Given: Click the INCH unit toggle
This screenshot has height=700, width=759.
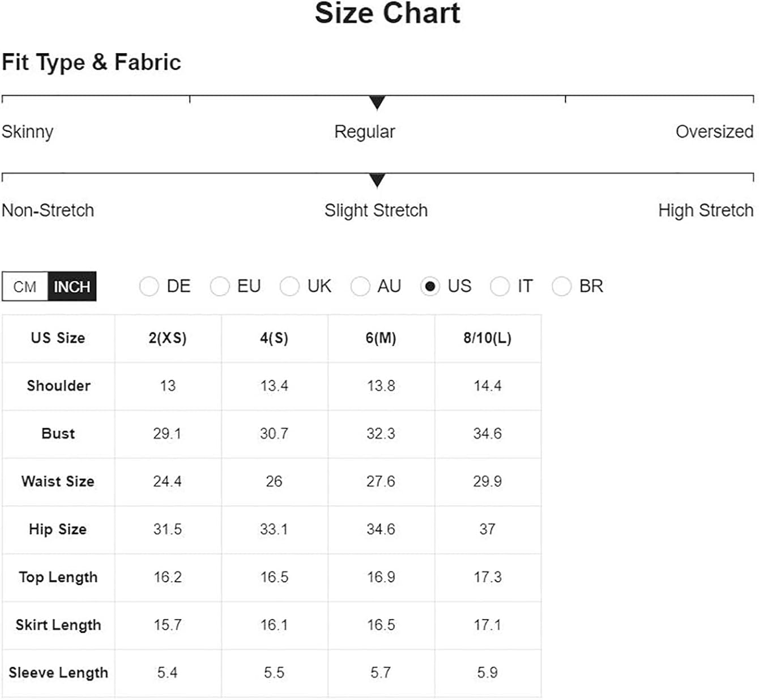Looking at the screenshot, I should 72,287.
